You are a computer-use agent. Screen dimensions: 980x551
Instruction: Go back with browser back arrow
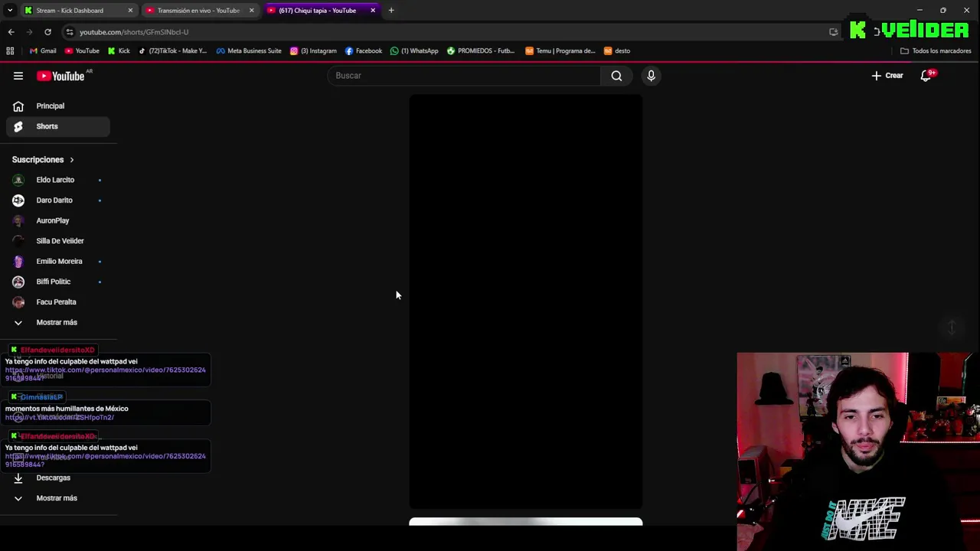tap(11, 32)
